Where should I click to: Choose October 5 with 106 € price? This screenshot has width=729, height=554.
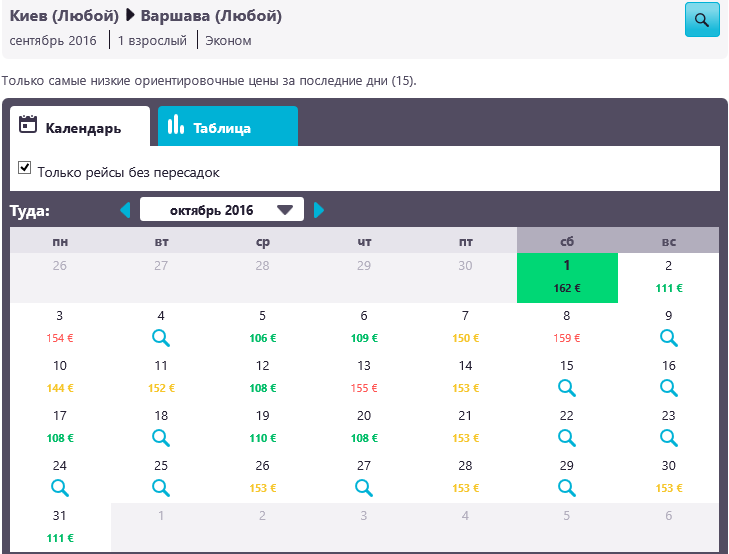263,327
